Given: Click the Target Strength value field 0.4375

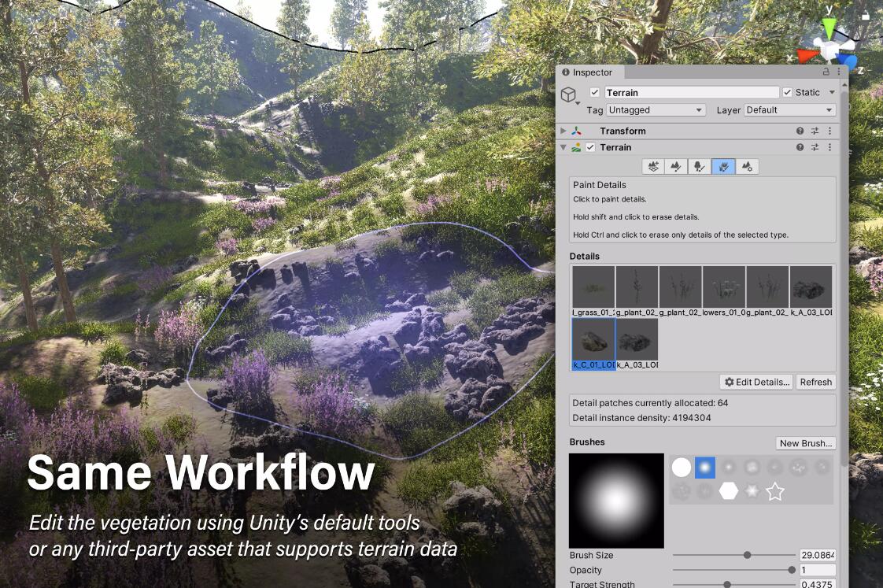Looking at the screenshot, I should pos(818,584).
